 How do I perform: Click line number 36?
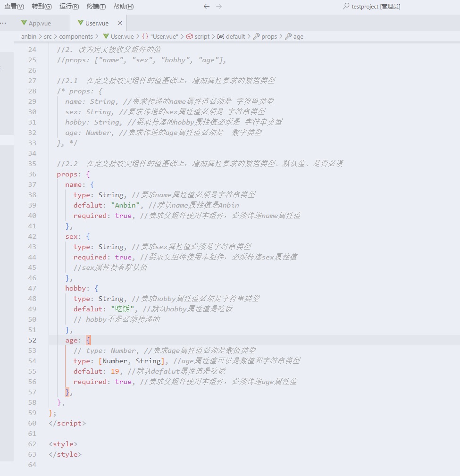tap(32, 174)
